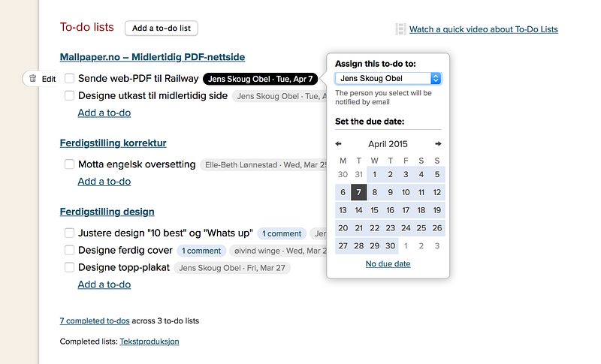Pick April 24 as the due date
This screenshot has width=601, height=364.
tap(406, 228)
